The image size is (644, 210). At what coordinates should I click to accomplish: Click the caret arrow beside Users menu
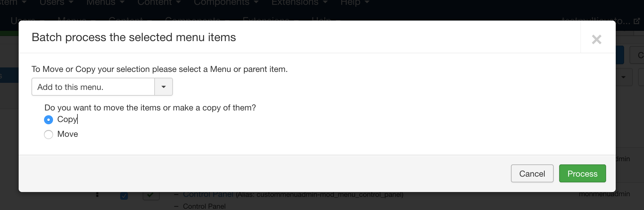(71, 2)
